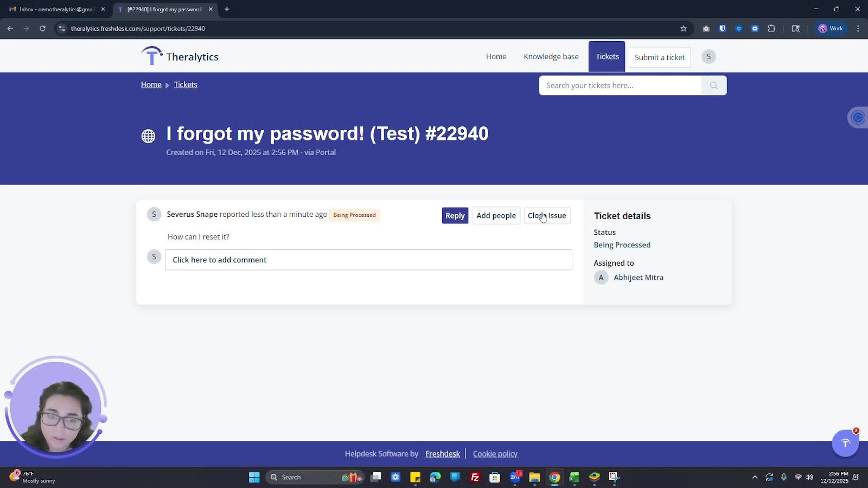Open the Knowledge base page
This screenshot has width=868, height=488.
coord(551,56)
